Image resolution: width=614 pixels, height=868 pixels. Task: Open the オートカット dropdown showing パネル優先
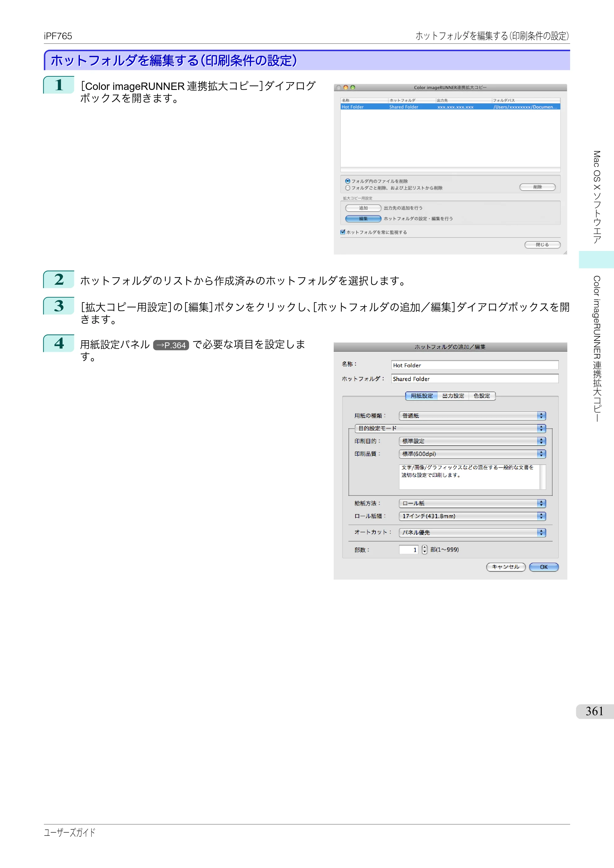[x=472, y=533]
